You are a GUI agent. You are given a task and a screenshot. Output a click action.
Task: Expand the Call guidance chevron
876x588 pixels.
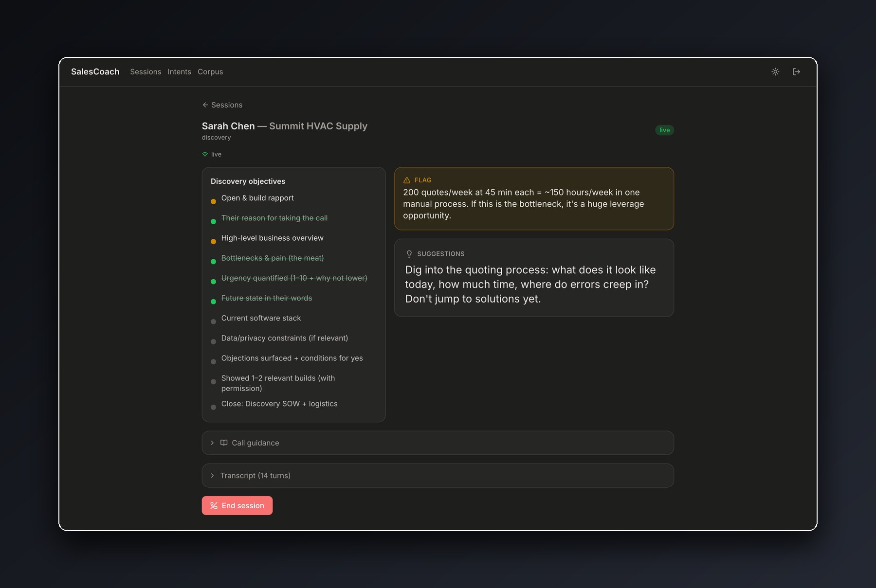212,443
